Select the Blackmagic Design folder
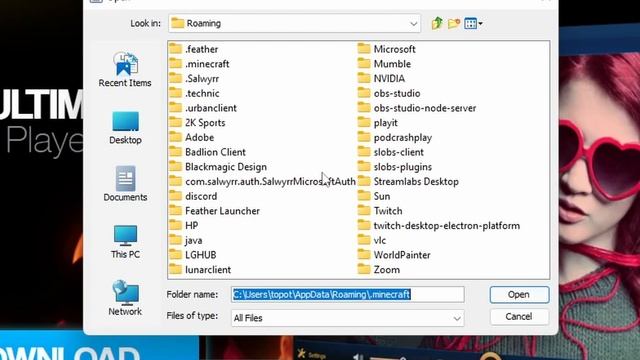 pos(218,167)
